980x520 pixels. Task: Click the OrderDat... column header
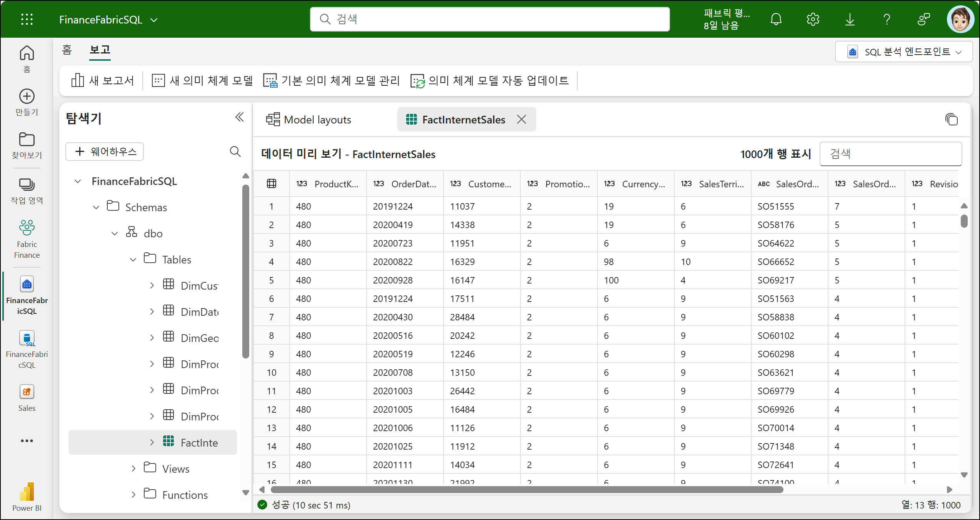coord(405,184)
